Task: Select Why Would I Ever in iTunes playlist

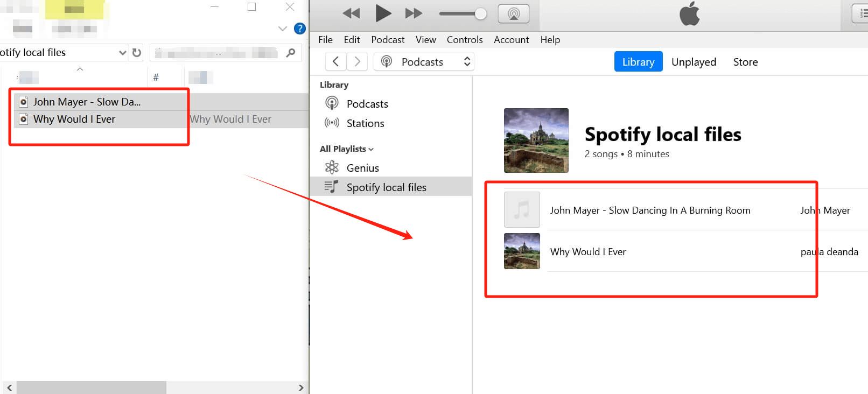Action: click(588, 252)
